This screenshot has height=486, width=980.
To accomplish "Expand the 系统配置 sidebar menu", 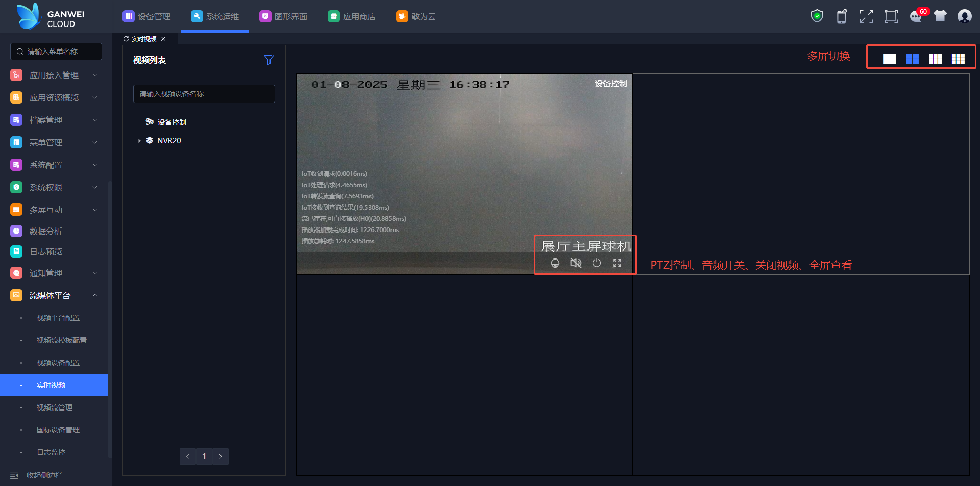I will [54, 165].
